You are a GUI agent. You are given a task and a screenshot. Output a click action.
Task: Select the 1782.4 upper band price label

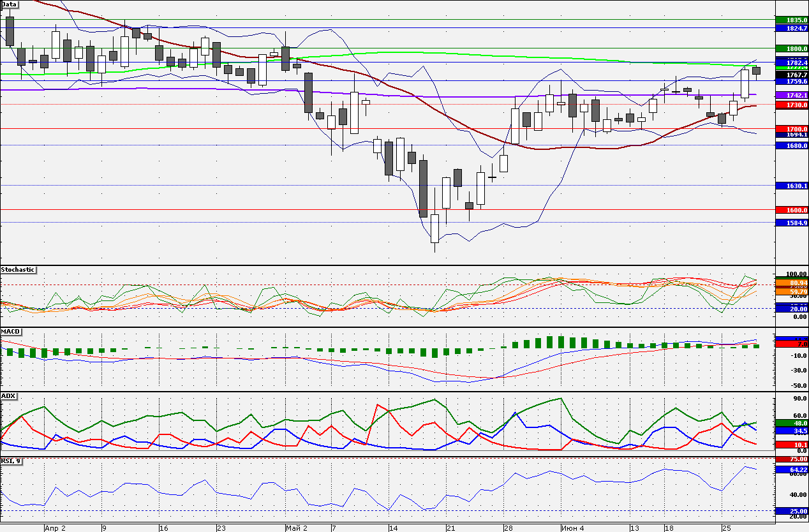792,62
